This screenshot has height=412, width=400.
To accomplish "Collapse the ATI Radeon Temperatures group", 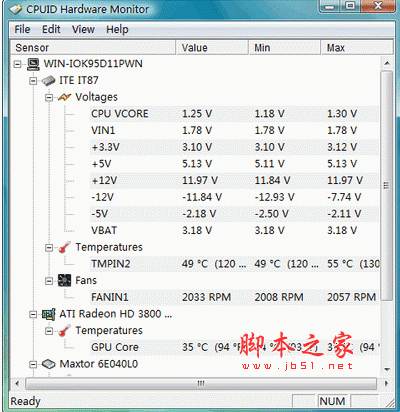I will [49, 331].
